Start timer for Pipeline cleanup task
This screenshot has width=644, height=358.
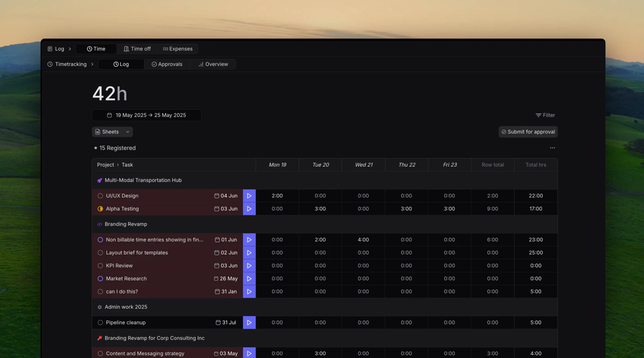click(x=249, y=323)
